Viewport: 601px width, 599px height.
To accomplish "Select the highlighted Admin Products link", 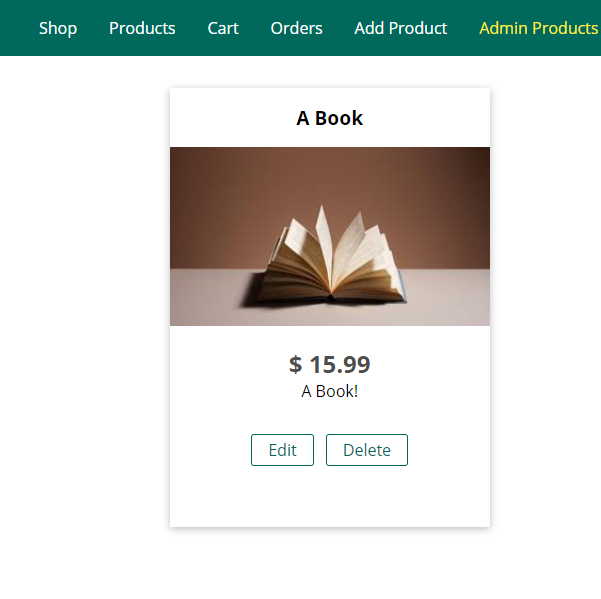I will 538,28.
